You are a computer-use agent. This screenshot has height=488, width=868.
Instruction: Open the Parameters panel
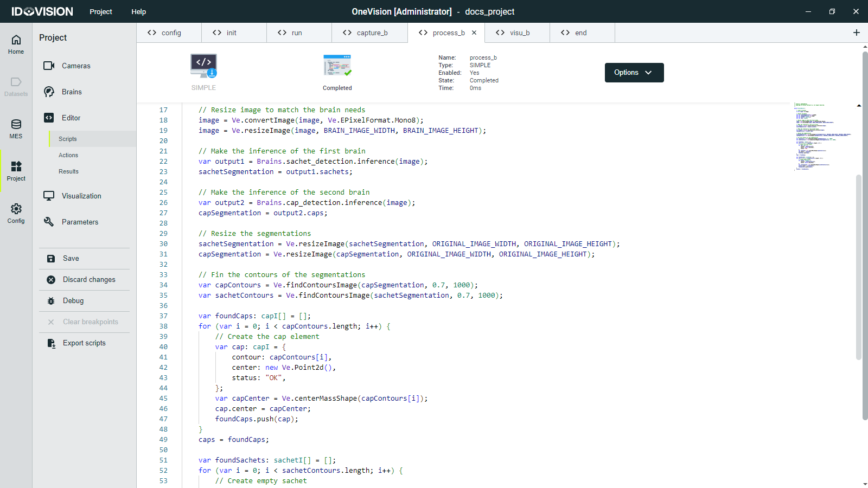click(x=80, y=222)
